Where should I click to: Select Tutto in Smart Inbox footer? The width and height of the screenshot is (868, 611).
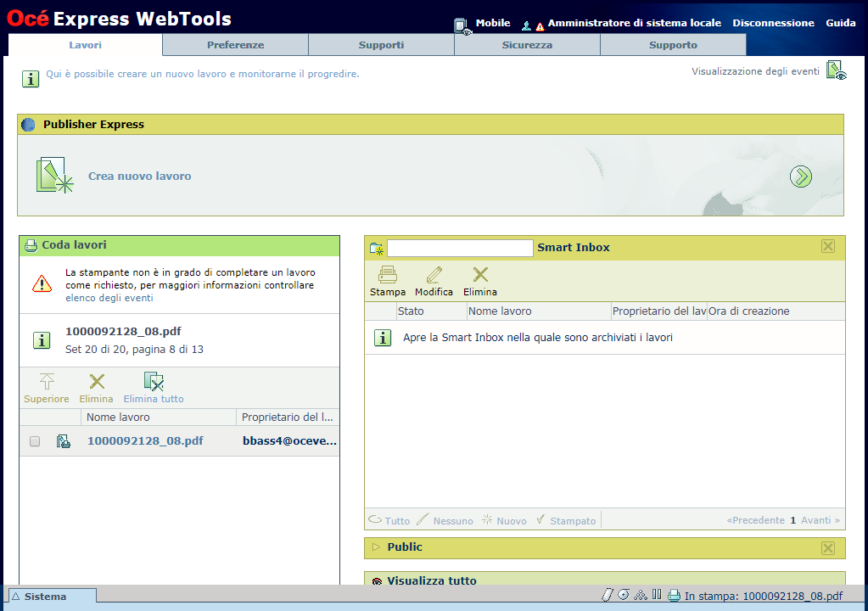click(397, 521)
